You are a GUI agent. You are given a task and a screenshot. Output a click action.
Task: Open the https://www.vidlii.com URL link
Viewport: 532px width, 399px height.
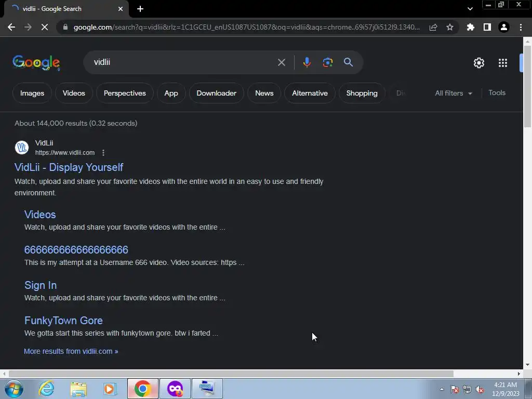[x=65, y=153]
